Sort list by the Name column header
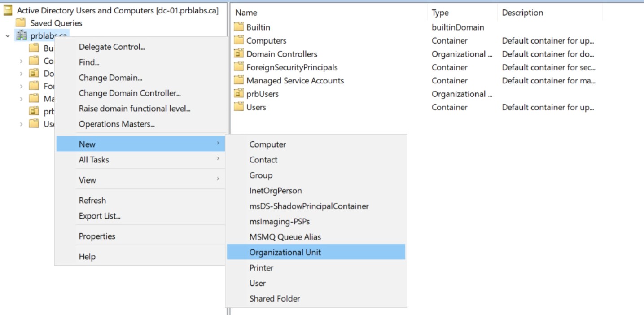 246,13
